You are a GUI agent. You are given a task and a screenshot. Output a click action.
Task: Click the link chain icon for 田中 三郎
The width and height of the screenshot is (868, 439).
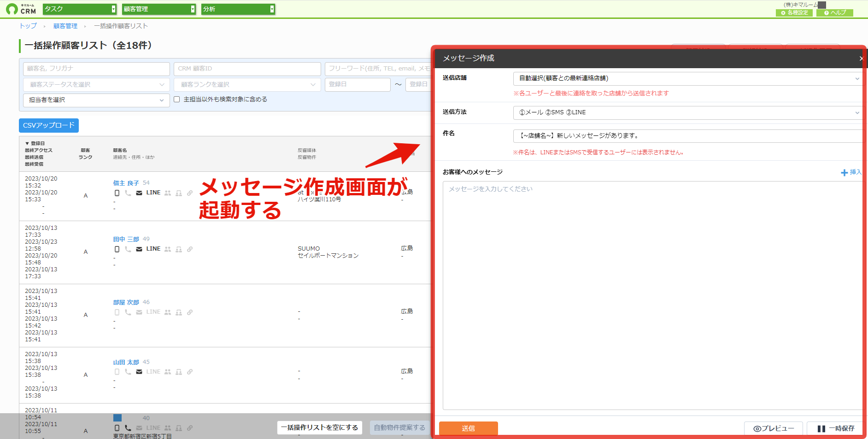click(x=190, y=249)
